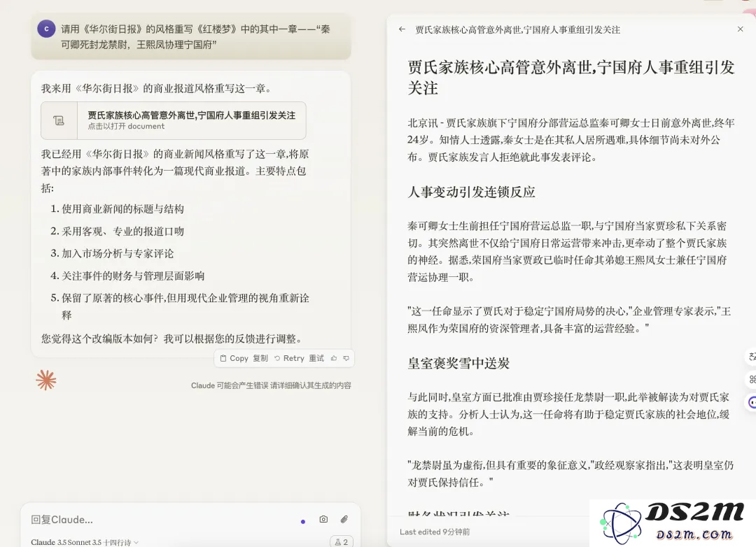This screenshot has height=547, width=756.
Task: Click the artifact panel header title text
Action: coord(517,30)
